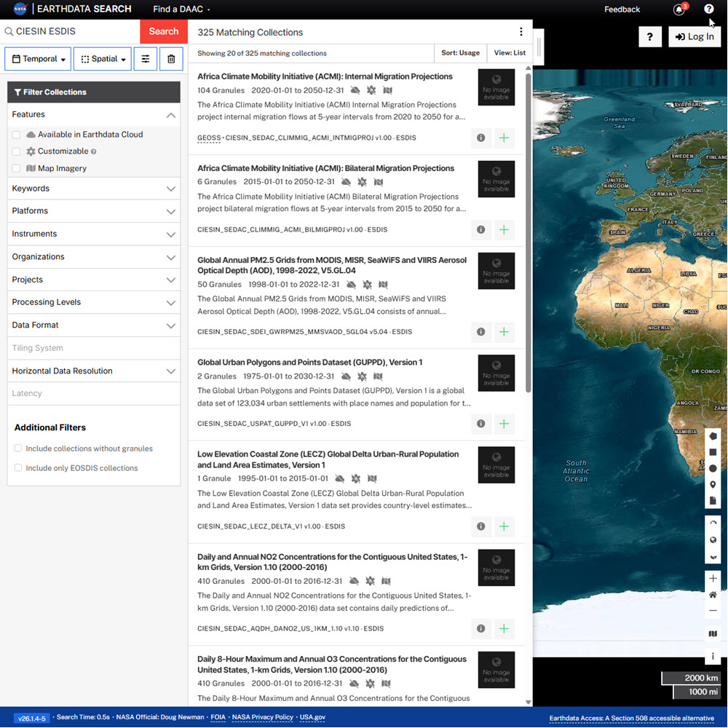Expand the Processing Levels filter section

pyautogui.click(x=94, y=302)
